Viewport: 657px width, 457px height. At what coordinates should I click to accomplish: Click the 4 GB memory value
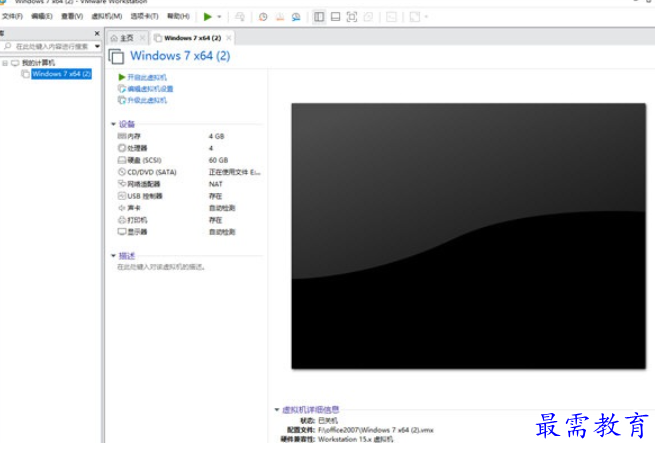point(217,136)
